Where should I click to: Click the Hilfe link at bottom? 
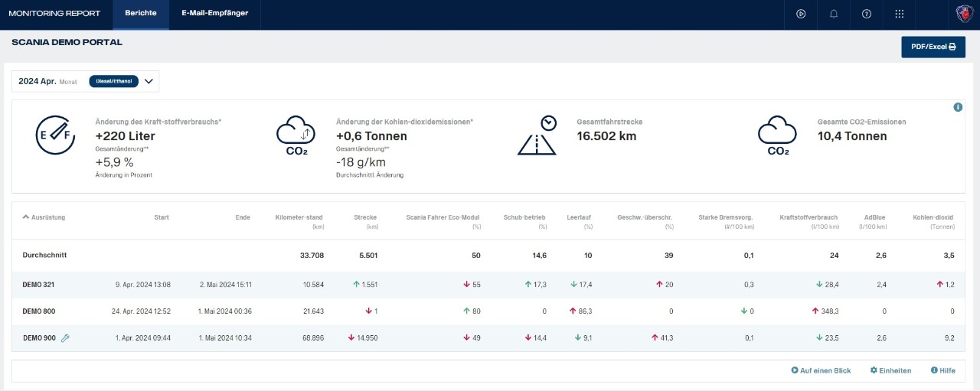942,370
